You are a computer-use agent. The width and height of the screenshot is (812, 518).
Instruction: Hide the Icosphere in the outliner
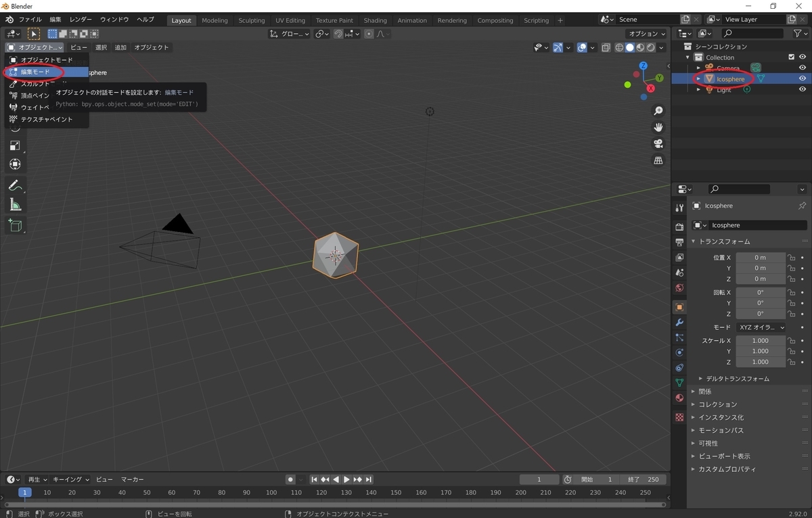pos(803,78)
